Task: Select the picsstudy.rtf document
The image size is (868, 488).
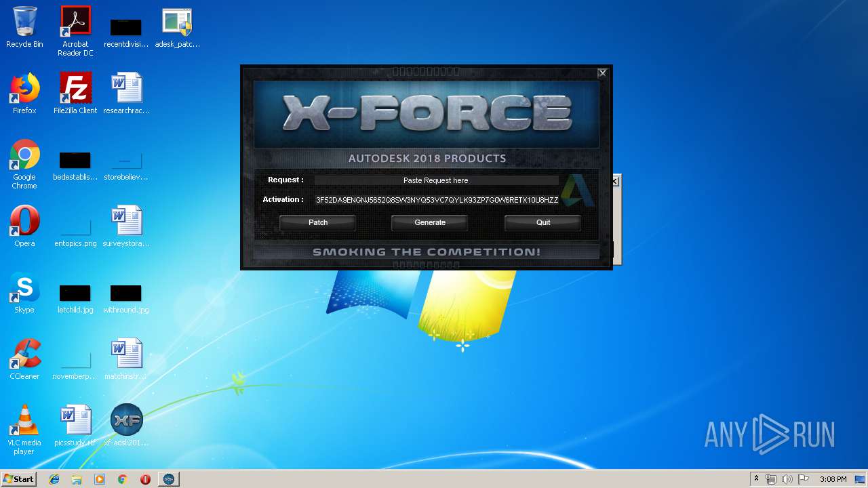Action: 75,426
